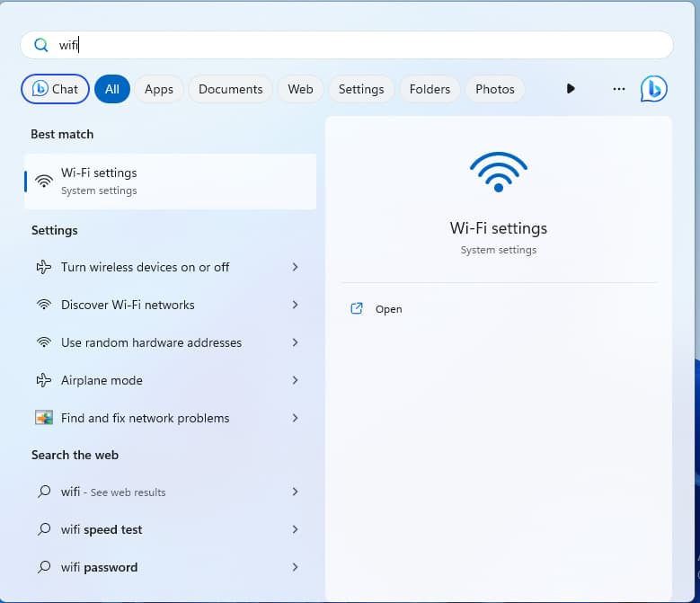
Task: Click the troubleshooter icon beside Find and fix network problems
Action: point(44,418)
